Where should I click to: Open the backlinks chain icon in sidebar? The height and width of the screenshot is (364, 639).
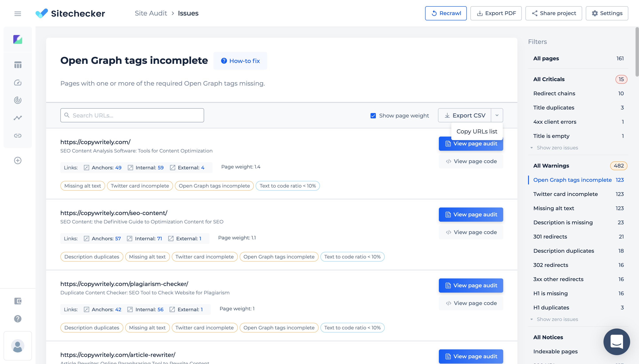[x=18, y=135]
